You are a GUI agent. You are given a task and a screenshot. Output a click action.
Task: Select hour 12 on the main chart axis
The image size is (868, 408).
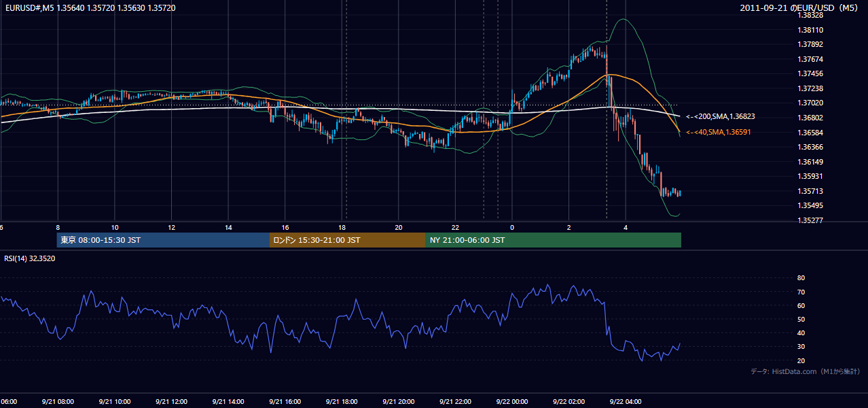coord(172,228)
